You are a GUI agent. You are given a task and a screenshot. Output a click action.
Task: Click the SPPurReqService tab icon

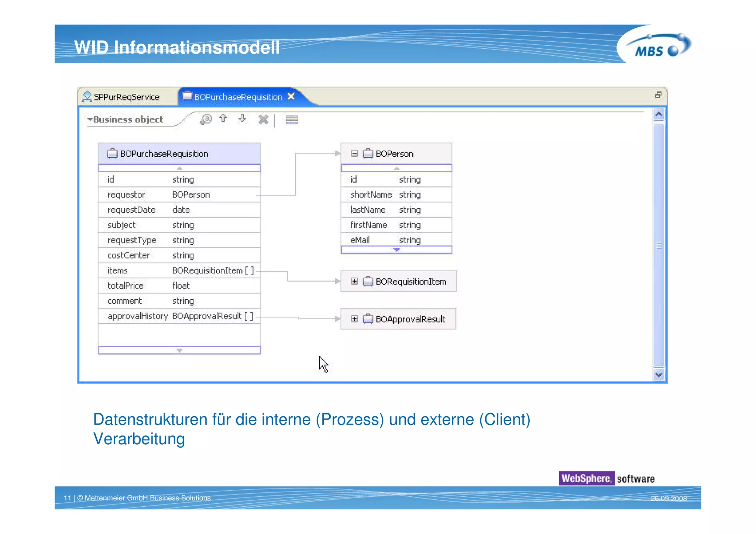pyautogui.click(x=87, y=96)
